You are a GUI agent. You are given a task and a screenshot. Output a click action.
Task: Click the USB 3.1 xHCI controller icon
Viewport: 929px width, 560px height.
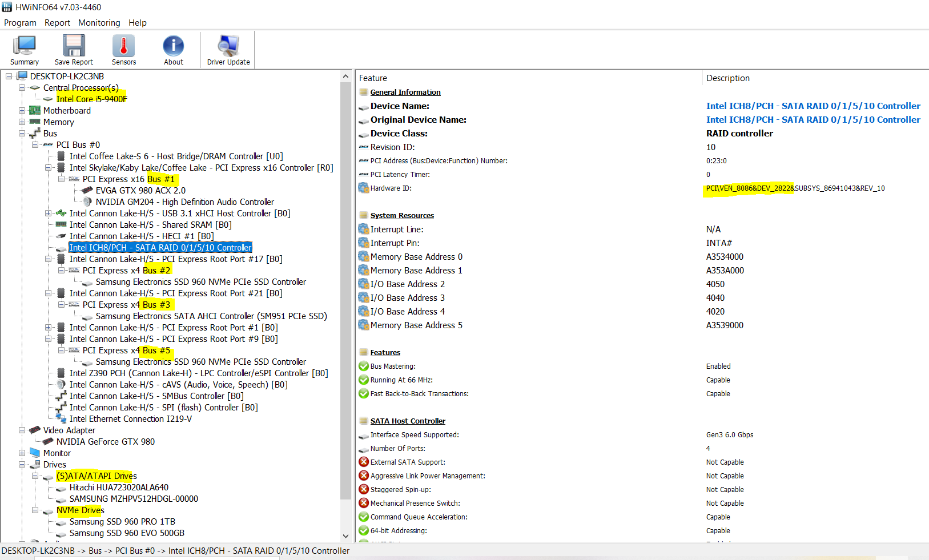point(61,213)
